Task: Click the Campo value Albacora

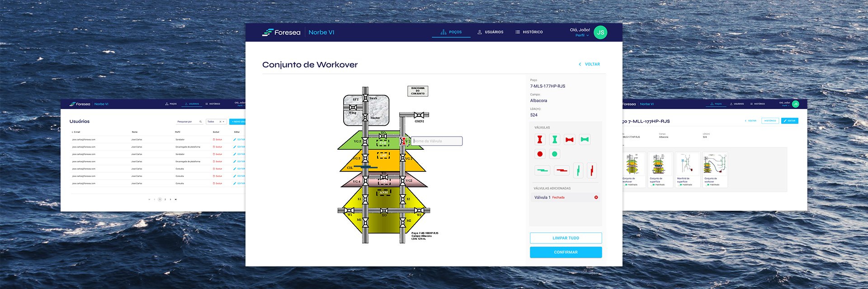Action: 538,101
